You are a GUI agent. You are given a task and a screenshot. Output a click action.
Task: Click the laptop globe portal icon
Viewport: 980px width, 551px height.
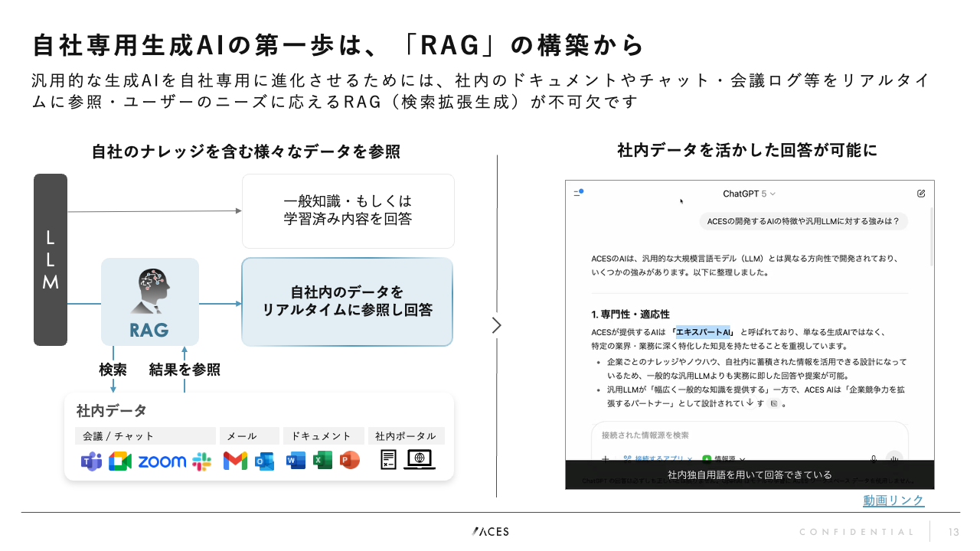pyautogui.click(x=420, y=459)
